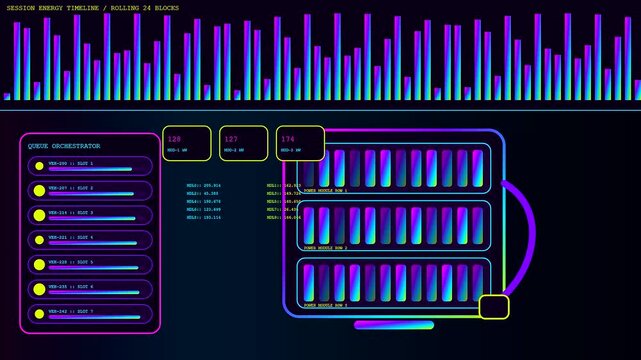Screen dimensions: 641x360
Task: Click the yellow status dot for Slot 5
Action: pyautogui.click(x=39, y=264)
